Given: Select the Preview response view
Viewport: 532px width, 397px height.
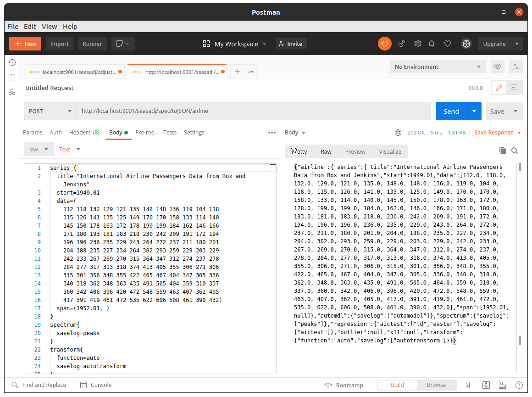Looking at the screenshot, I should tap(355, 151).
